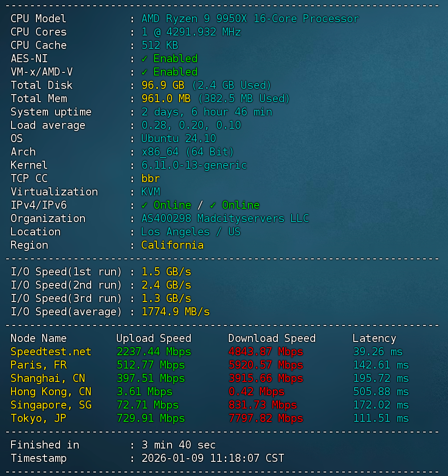This screenshot has height=476, width=448.
Task: Click the VM-x/AMD-V Enabled checkmark
Action: coord(145,72)
